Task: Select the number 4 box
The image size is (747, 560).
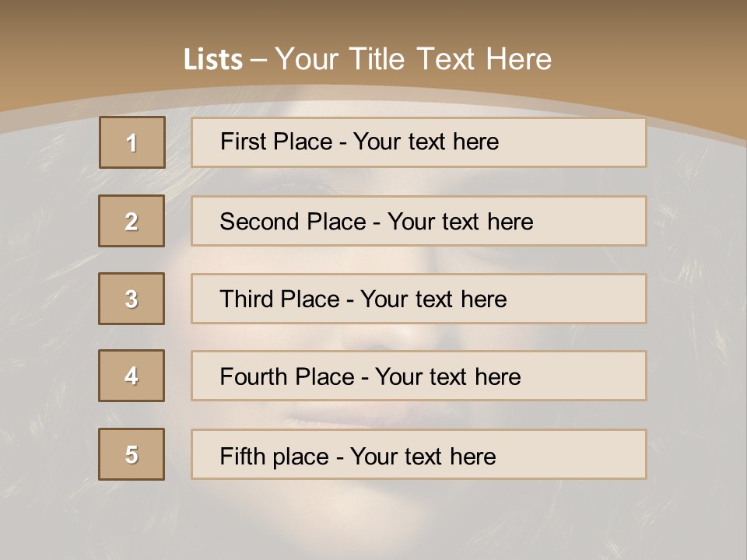Action: (132, 376)
